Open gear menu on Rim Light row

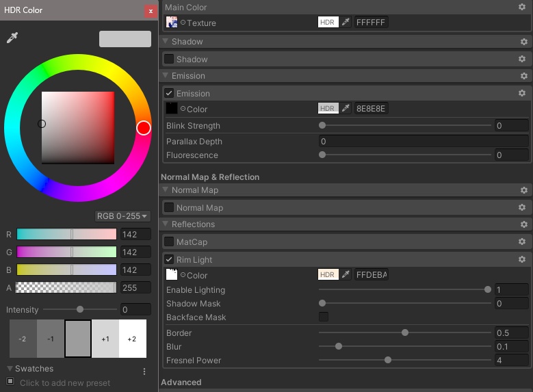522,259
